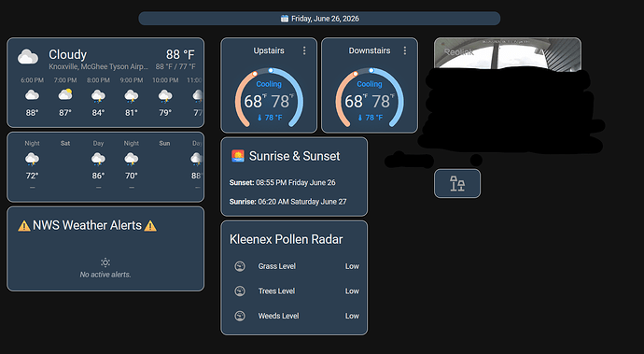Click the 7:00 PM partly cloudy forecast icon
Screen dimensions: 644x354
[65, 95]
